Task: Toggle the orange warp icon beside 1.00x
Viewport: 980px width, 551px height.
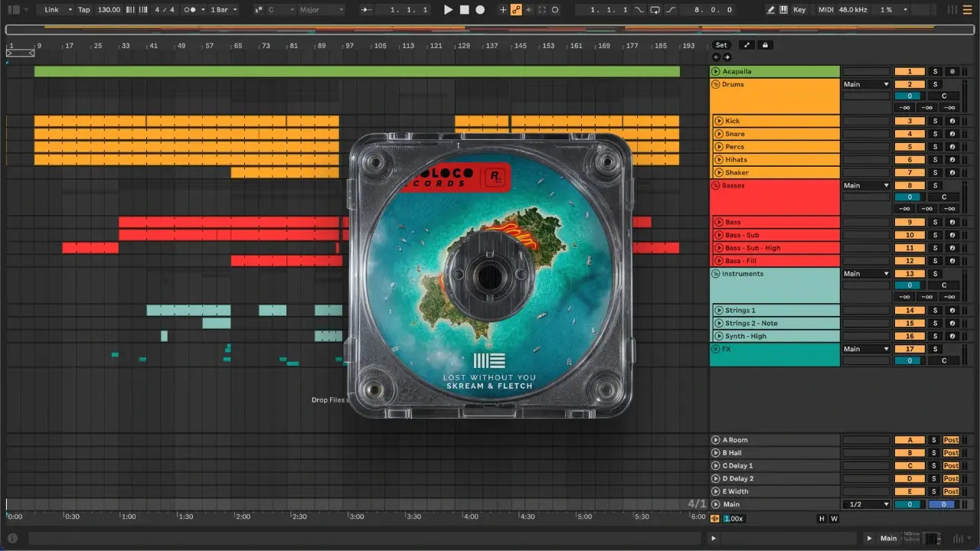Action: click(715, 518)
